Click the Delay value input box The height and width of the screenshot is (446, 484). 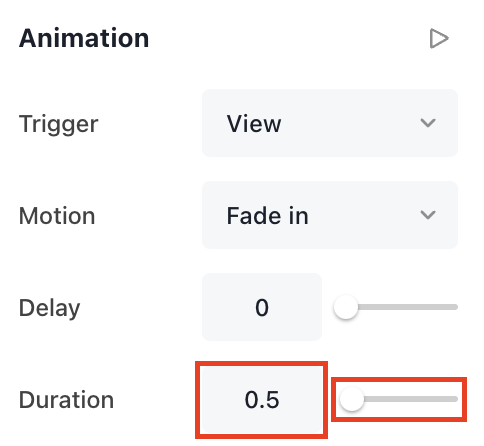click(x=262, y=307)
